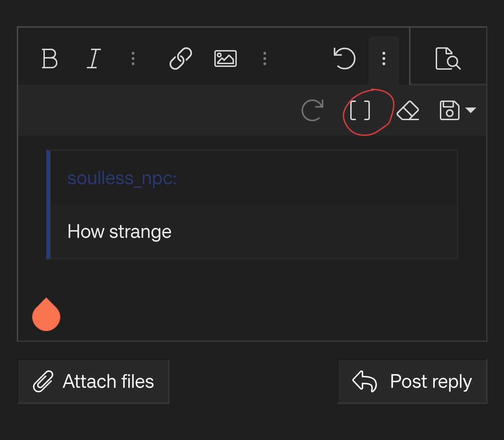The height and width of the screenshot is (440, 504).
Task: Open the right-side overflow menu
Action: (384, 59)
